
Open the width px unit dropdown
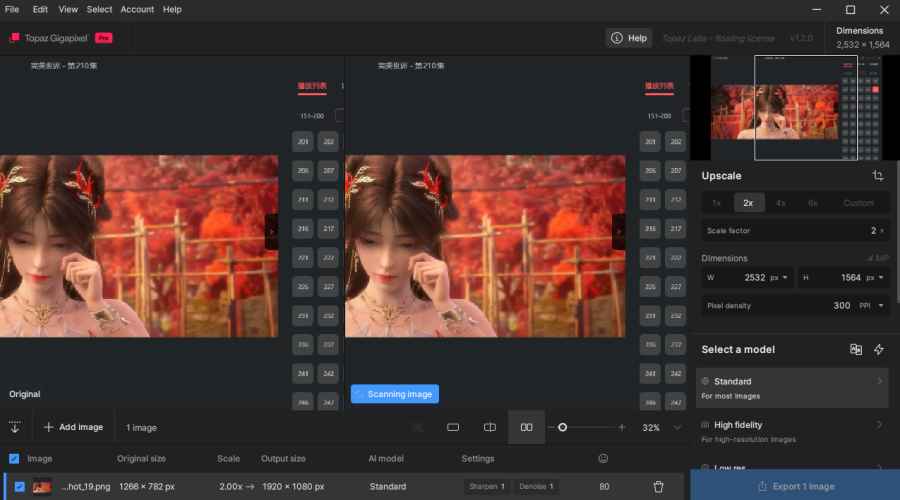pos(779,277)
